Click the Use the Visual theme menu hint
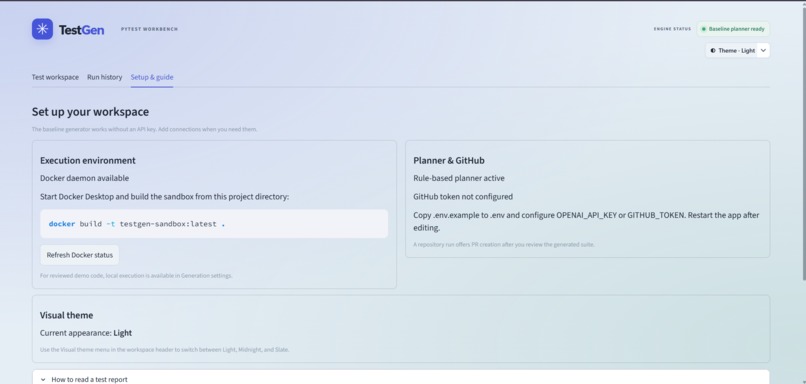Image resolution: width=806 pixels, height=384 pixels. (x=164, y=350)
